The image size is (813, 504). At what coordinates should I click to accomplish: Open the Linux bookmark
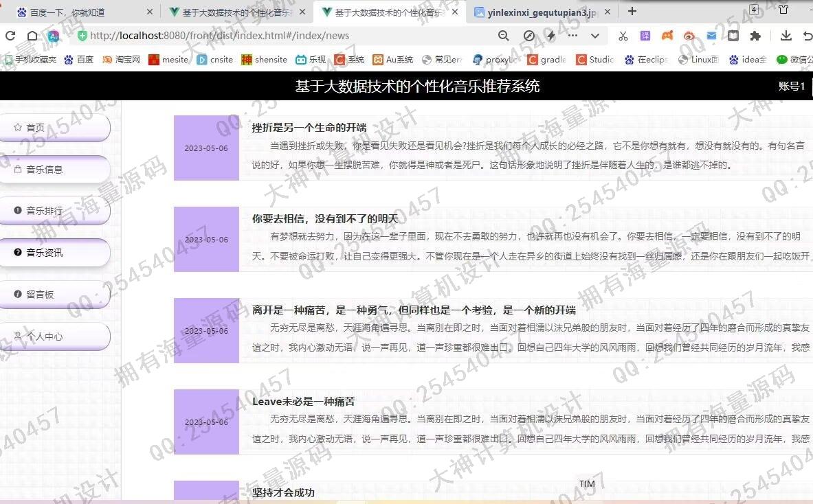(698, 60)
